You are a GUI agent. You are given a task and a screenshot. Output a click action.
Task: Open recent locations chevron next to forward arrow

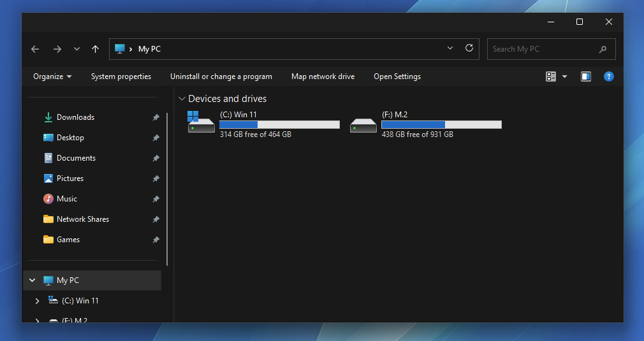77,49
